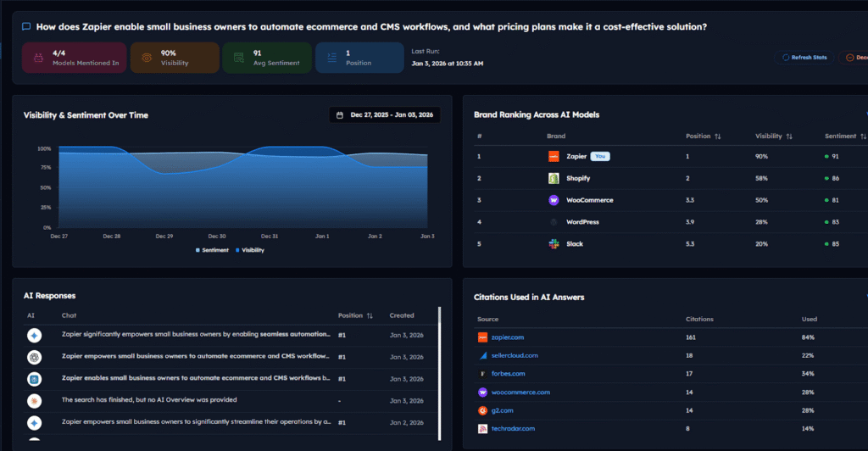Select the Slack brand name

[575, 244]
